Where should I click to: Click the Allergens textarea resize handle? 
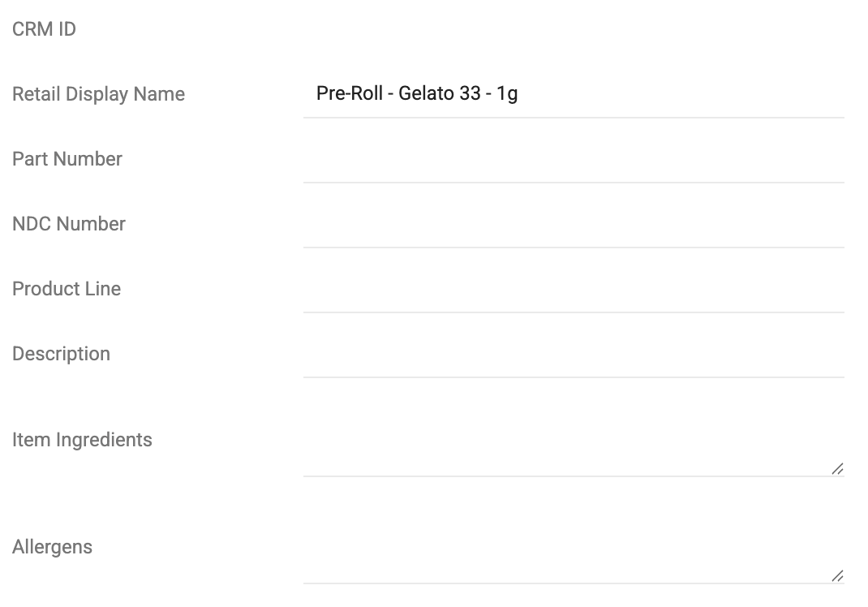[x=837, y=576]
